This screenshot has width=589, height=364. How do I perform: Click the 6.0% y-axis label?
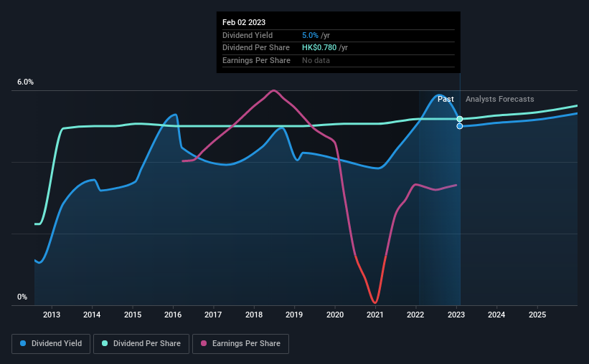[x=25, y=82]
